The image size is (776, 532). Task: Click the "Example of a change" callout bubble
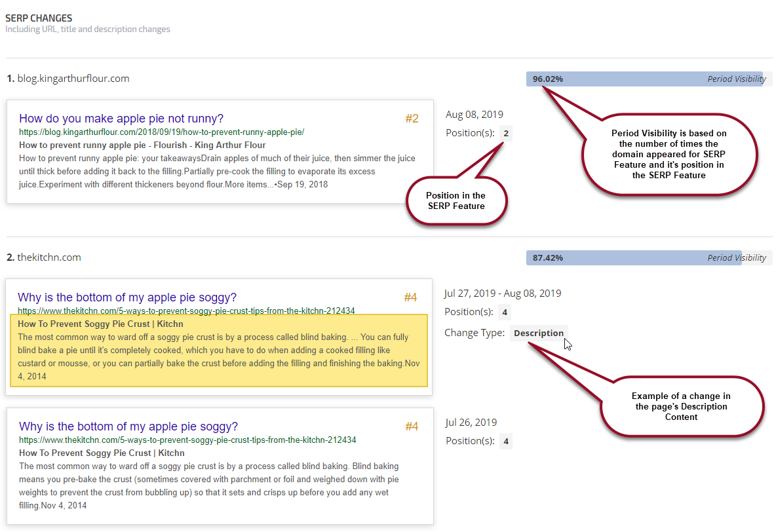[x=681, y=406]
